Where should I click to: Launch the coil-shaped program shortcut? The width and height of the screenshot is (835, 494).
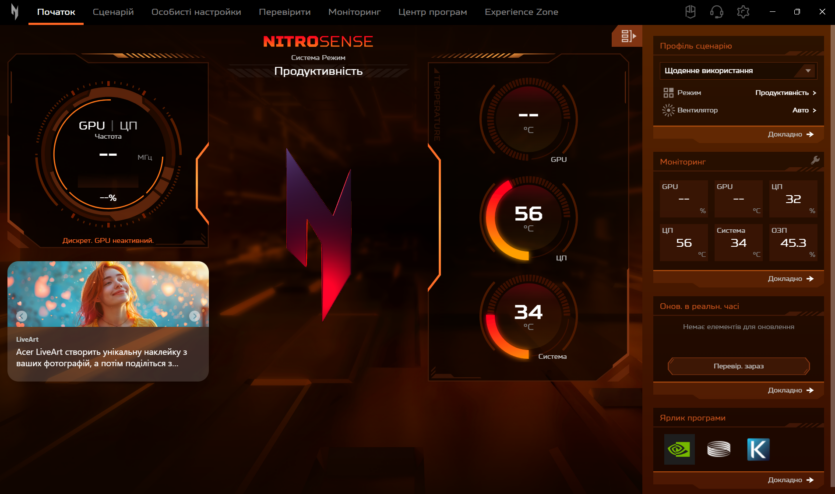(x=718, y=449)
